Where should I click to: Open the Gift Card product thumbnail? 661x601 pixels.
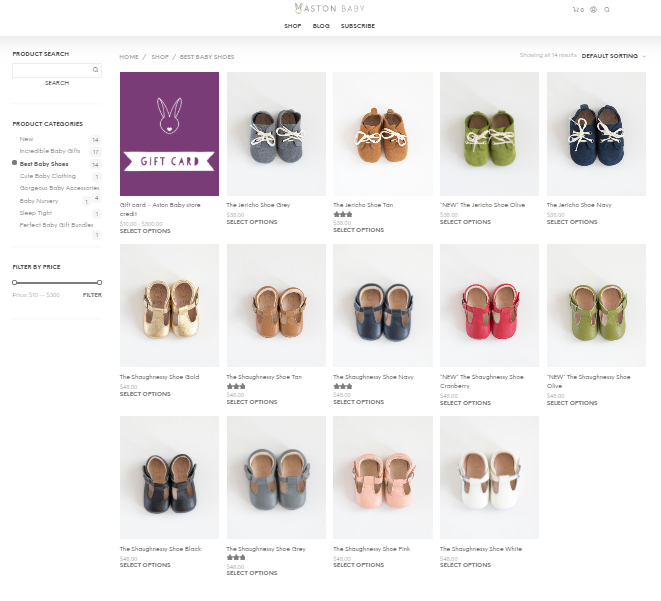pos(169,134)
